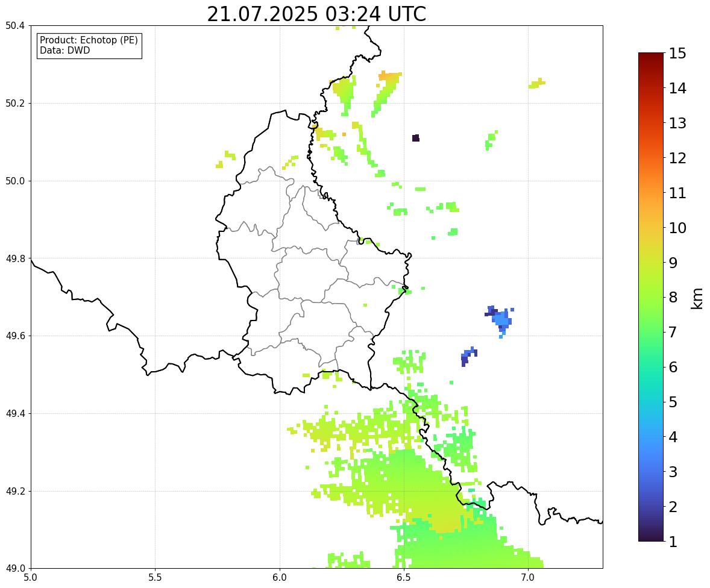710x588 pixels.
Task: Click the colorbar "km" unit label
Action: point(697,298)
